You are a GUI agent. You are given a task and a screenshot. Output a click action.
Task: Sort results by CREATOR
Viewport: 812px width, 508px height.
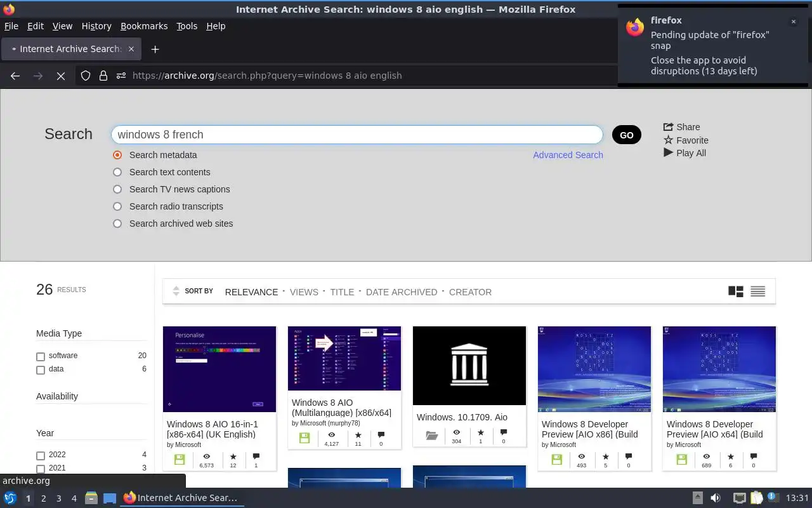pyautogui.click(x=470, y=292)
